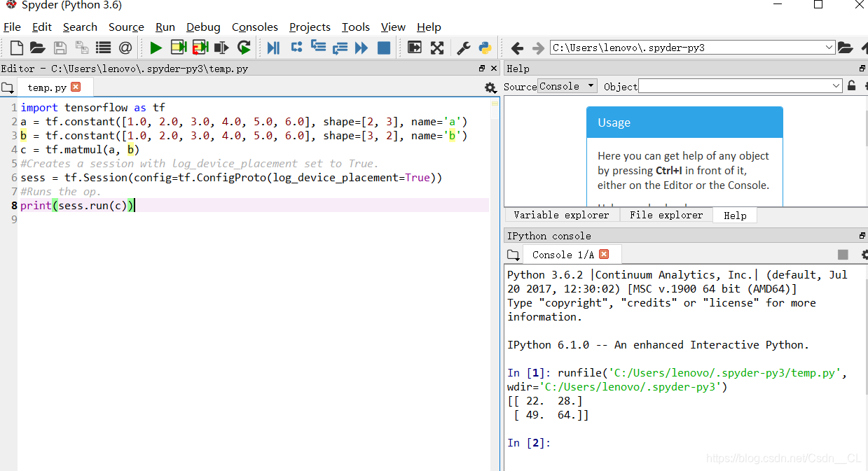
Task: Expand the Object combo box arrow
Action: tap(836, 86)
